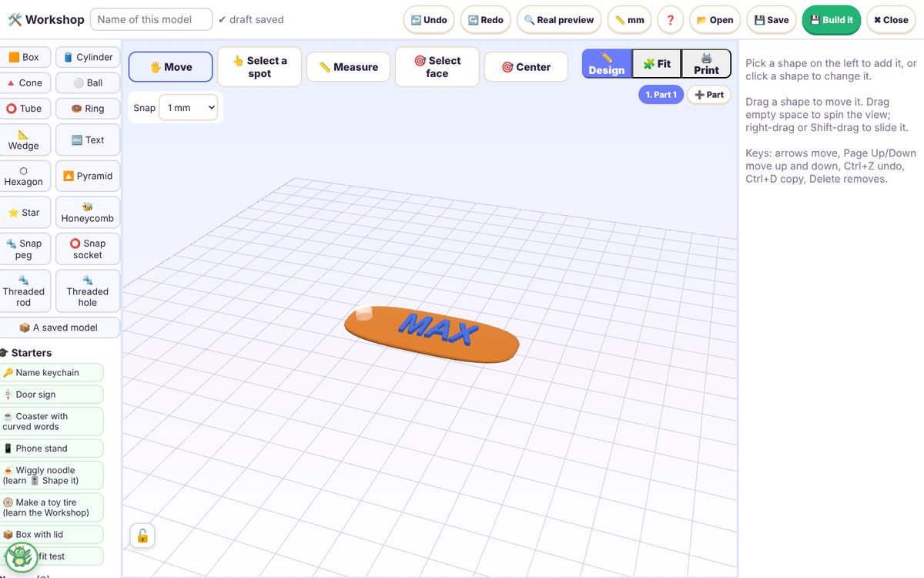
Task: Toggle the view lock padlock icon
Action: (x=142, y=536)
